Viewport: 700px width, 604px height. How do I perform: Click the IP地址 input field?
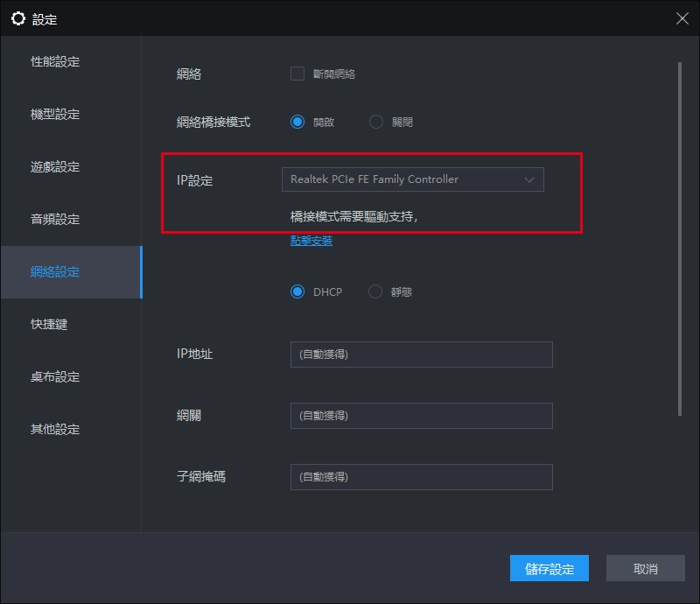coord(422,355)
